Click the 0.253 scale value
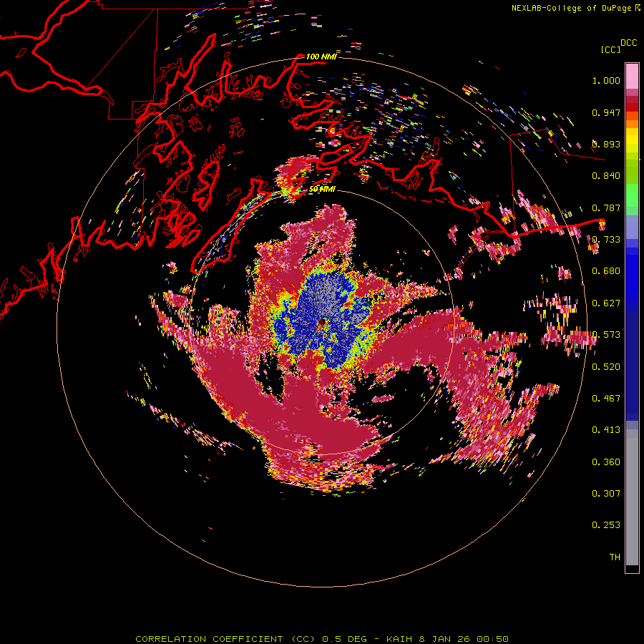 606,525
